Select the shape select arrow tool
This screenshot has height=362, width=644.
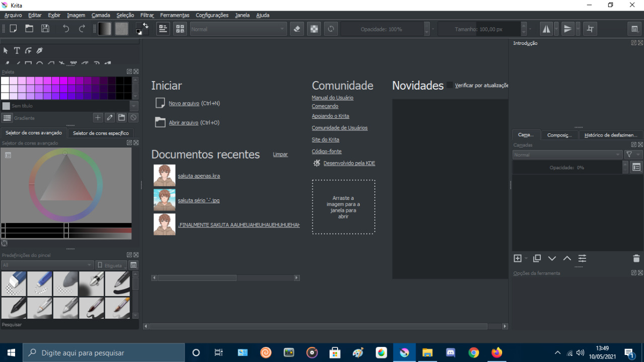pyautogui.click(x=6, y=50)
